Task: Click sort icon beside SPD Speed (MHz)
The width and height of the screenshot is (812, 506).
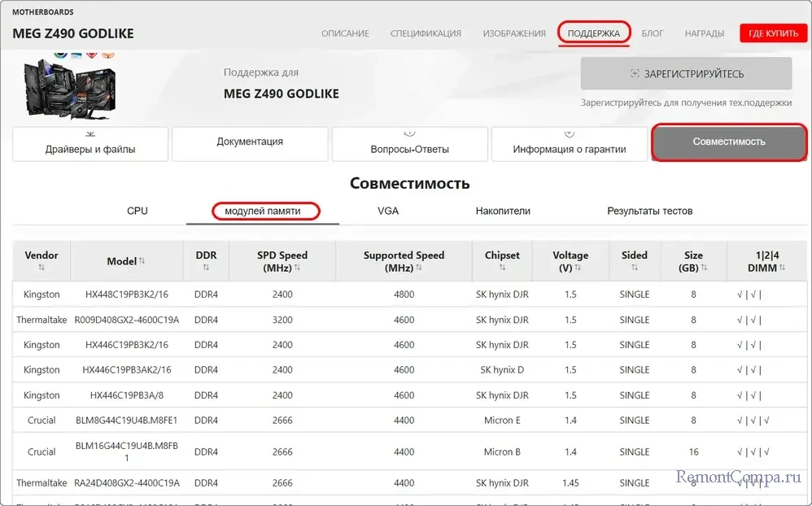Action: (x=297, y=268)
